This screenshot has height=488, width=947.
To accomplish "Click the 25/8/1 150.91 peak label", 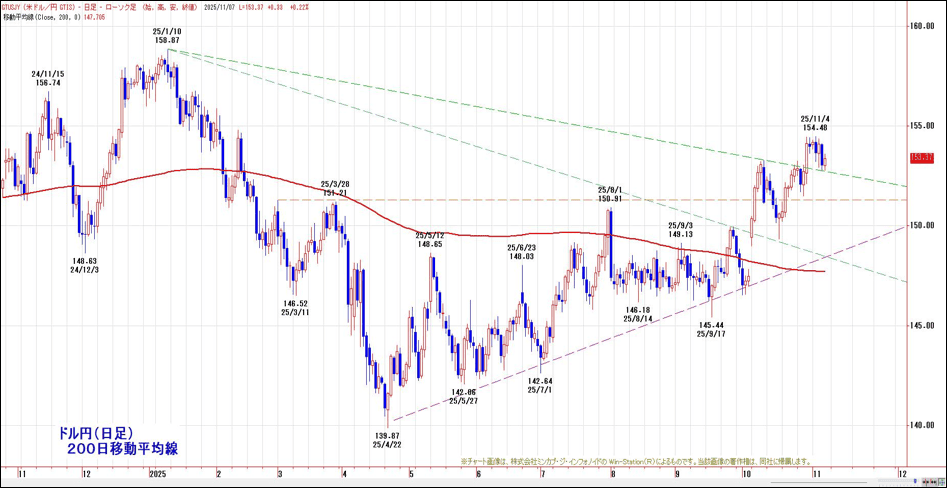I will pyautogui.click(x=610, y=194).
